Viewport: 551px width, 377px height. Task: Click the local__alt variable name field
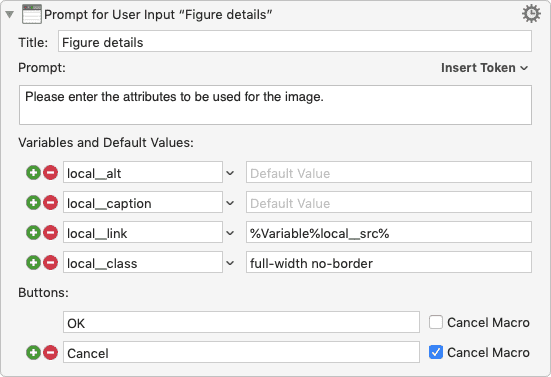coord(143,172)
